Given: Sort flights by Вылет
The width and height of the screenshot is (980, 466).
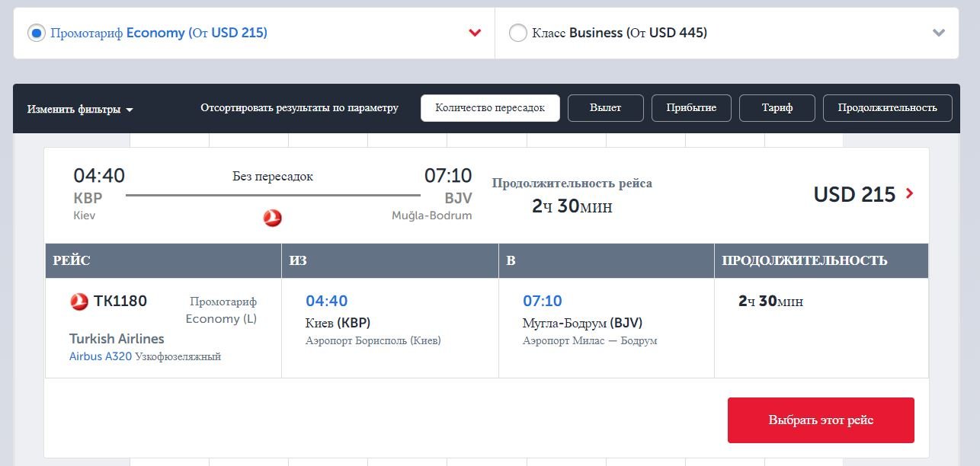Looking at the screenshot, I should [607, 107].
